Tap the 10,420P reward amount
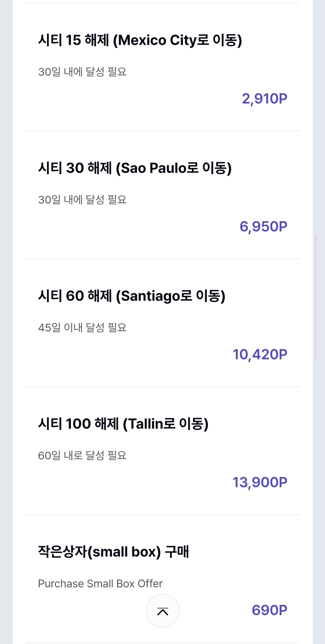Screen dimensions: 325x644 260,354
